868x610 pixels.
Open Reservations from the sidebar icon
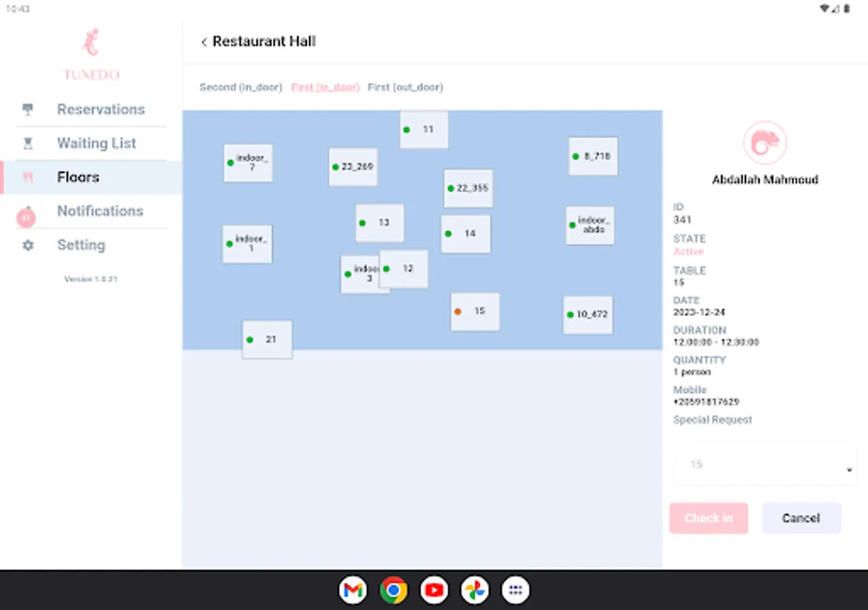(27, 109)
